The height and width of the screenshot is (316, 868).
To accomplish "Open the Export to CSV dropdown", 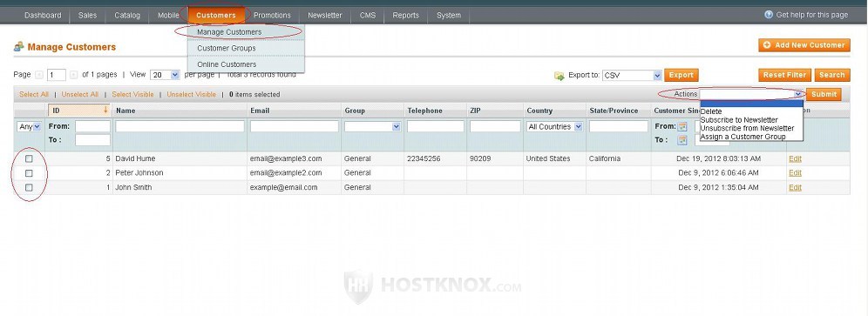I will (x=632, y=75).
